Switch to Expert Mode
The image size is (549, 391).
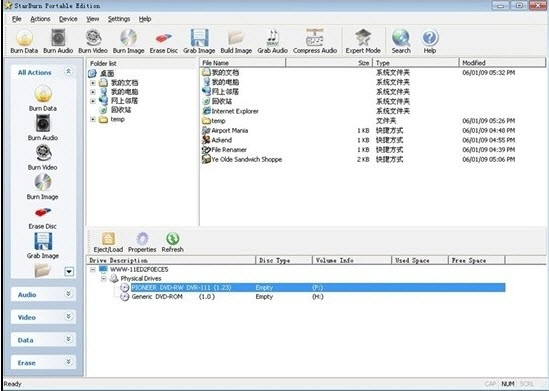[363, 41]
